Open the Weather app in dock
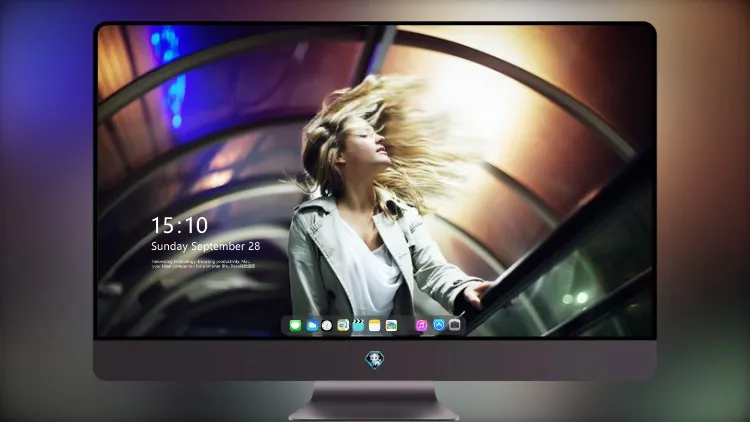The image size is (750, 422). coord(312,325)
